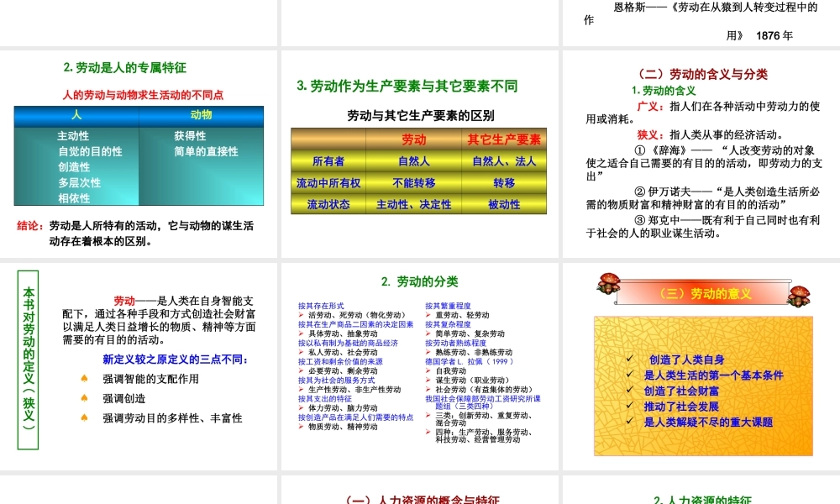Click the red arrow bullet before 活劳动、死劳动
Image resolution: width=840 pixels, height=504 pixels.
(300, 315)
